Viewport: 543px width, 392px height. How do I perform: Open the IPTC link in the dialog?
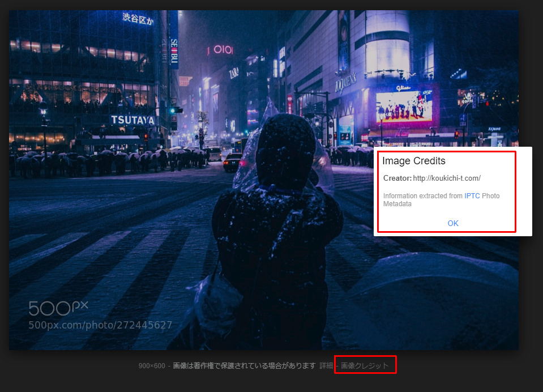click(x=472, y=196)
